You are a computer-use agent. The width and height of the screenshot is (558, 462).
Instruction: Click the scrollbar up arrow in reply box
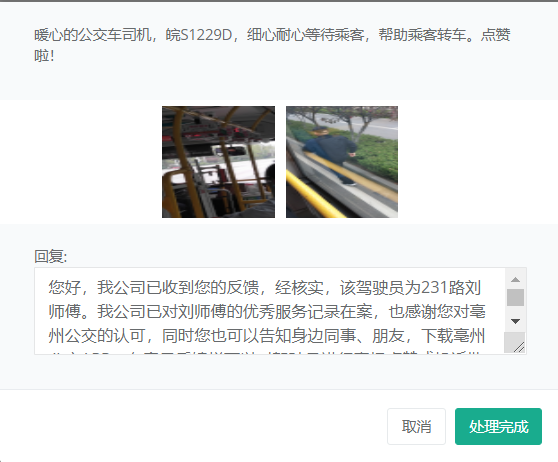pos(515,279)
